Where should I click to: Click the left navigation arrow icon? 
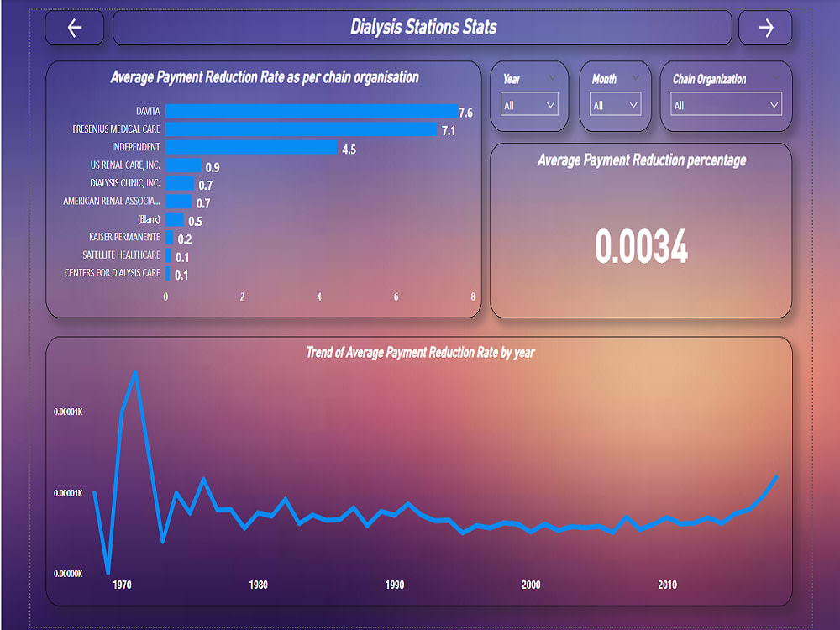pyautogui.click(x=74, y=27)
